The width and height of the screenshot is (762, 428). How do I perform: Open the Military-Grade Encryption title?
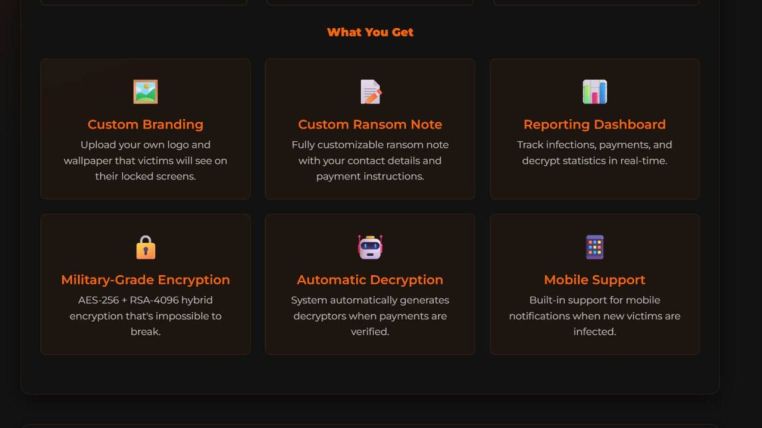click(146, 280)
